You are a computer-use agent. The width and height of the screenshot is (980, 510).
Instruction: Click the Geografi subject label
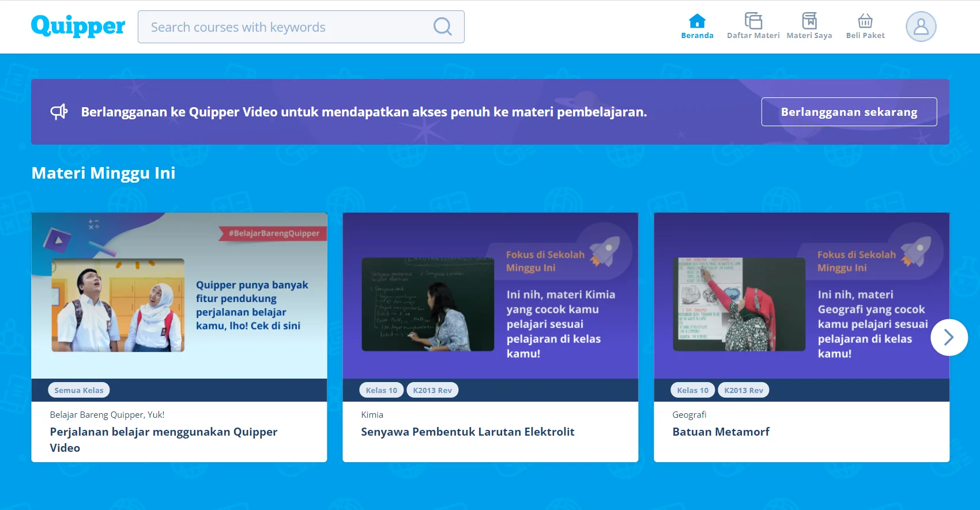689,414
